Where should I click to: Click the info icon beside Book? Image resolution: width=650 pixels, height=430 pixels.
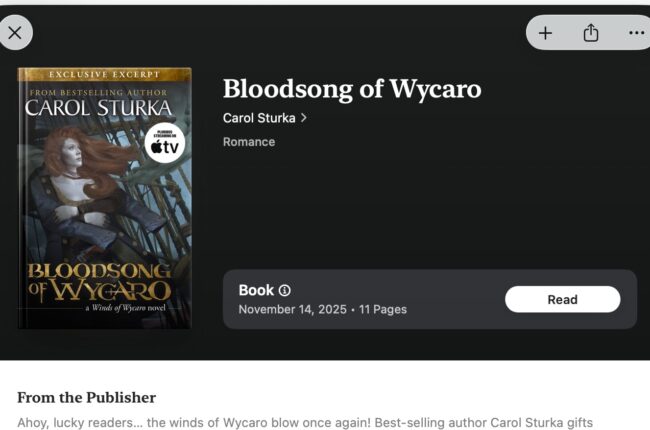[285, 291]
